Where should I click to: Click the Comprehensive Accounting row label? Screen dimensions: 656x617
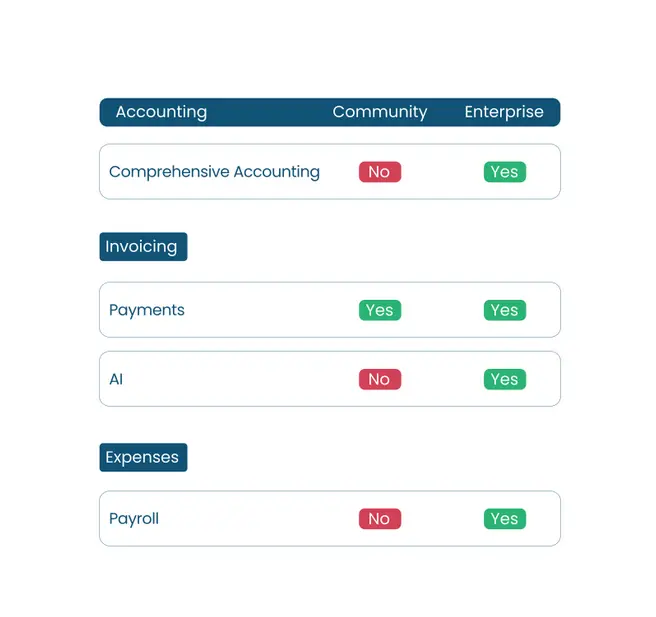tap(214, 172)
